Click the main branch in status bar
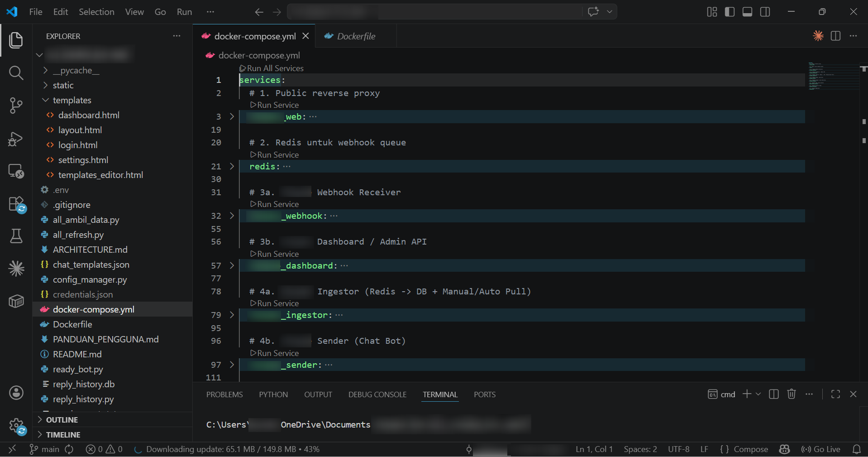868x457 pixels. 44,449
